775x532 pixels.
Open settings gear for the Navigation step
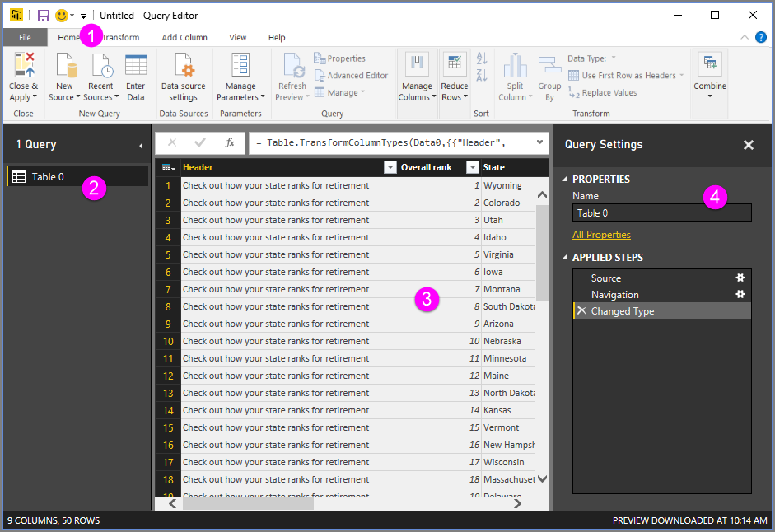(x=740, y=294)
